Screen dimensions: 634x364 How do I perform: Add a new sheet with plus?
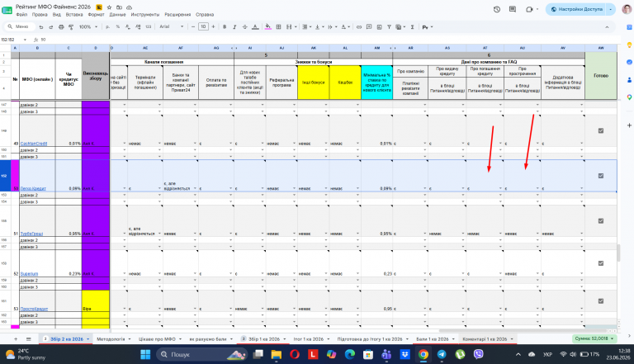coord(16,339)
